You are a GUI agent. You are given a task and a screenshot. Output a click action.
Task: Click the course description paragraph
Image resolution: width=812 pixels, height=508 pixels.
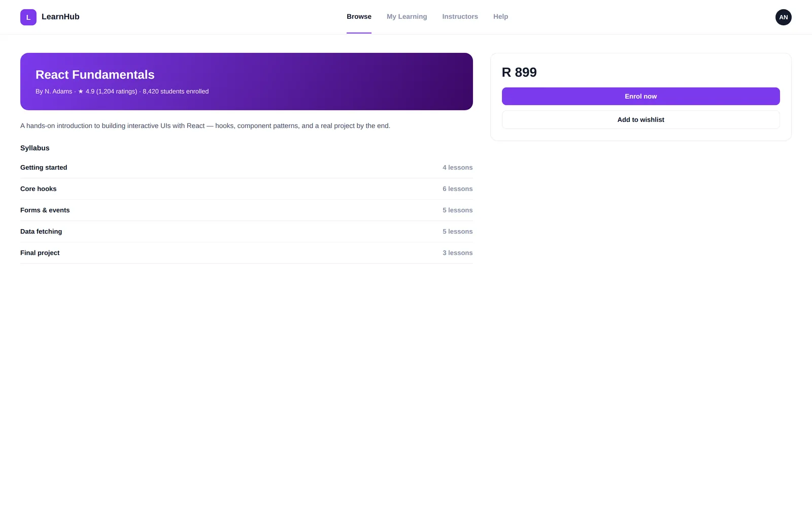pos(205,125)
